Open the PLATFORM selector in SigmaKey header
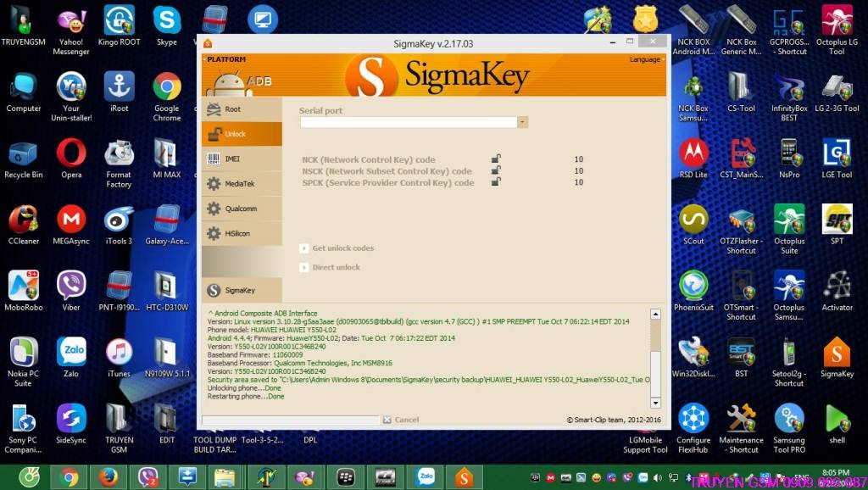Viewport: 868px width, 490px height. 226,59
